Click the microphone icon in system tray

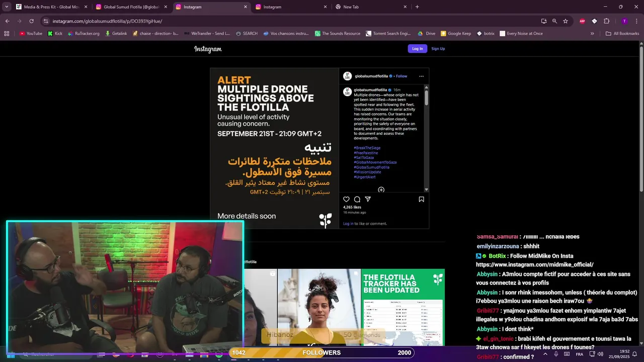(556, 354)
